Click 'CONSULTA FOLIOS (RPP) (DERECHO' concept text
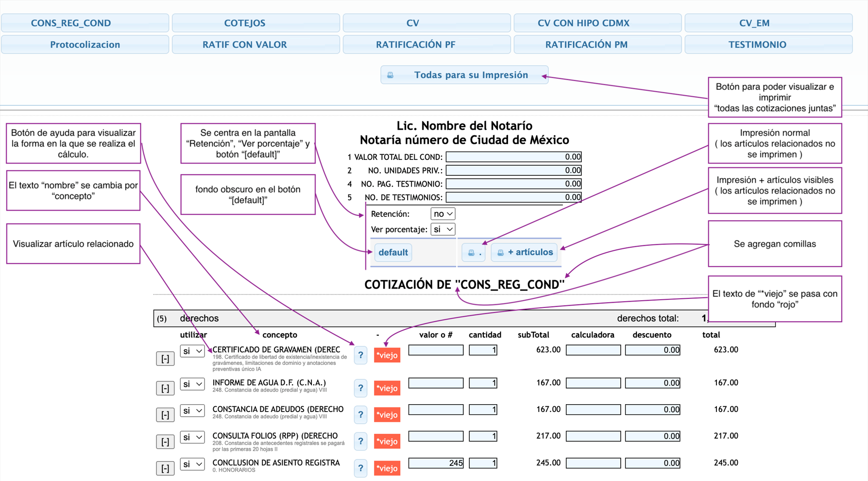The width and height of the screenshot is (868, 481). (x=275, y=436)
